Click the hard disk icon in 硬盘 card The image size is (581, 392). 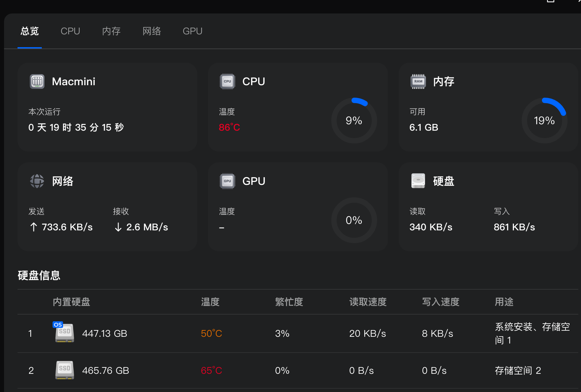[x=418, y=181]
